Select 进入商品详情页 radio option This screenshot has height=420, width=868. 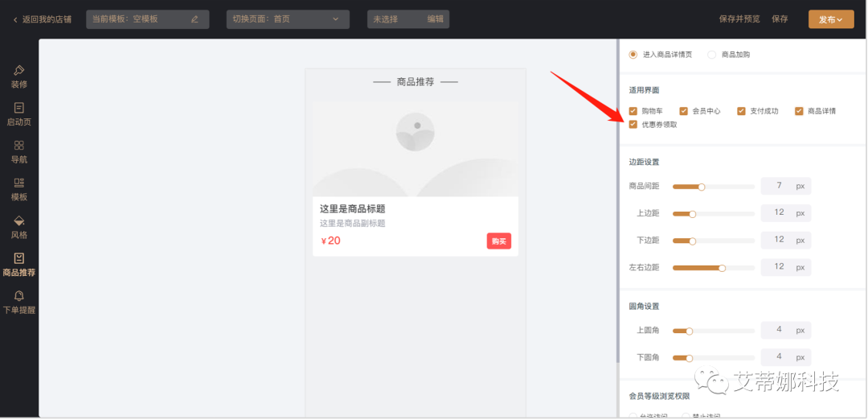633,54
